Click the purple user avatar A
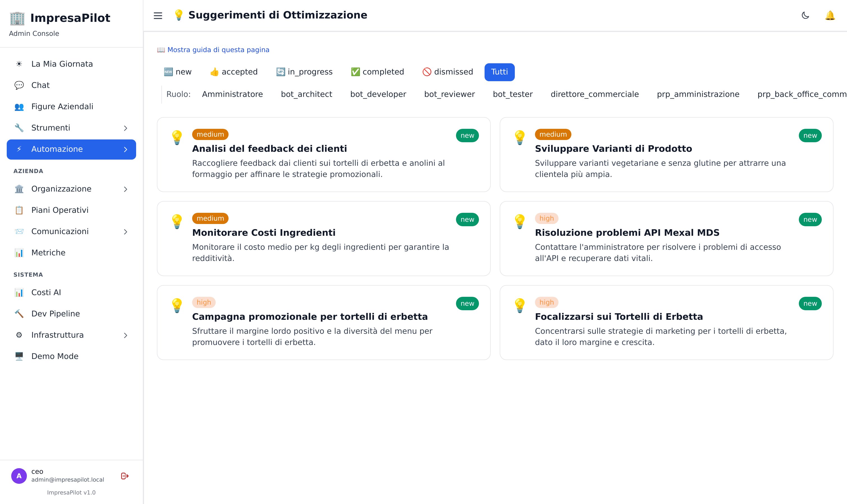 pyautogui.click(x=19, y=476)
